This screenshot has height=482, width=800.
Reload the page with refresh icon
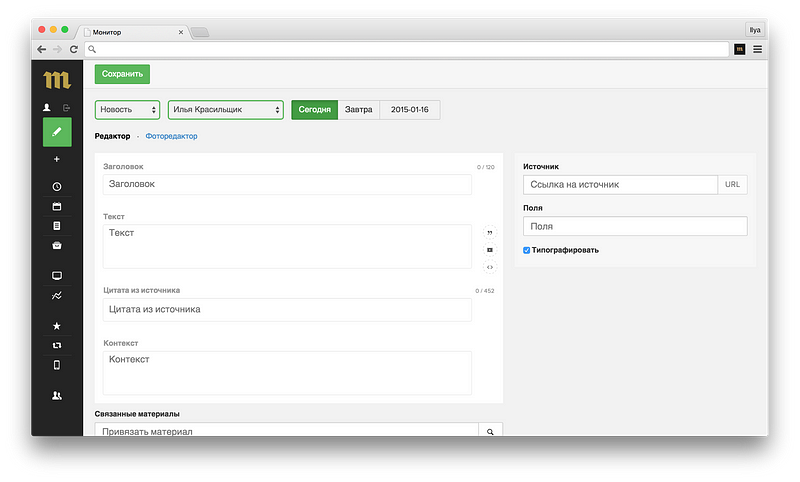(73, 49)
